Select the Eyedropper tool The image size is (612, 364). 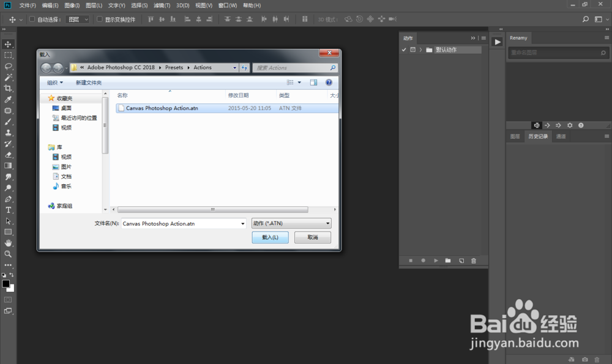click(x=8, y=100)
